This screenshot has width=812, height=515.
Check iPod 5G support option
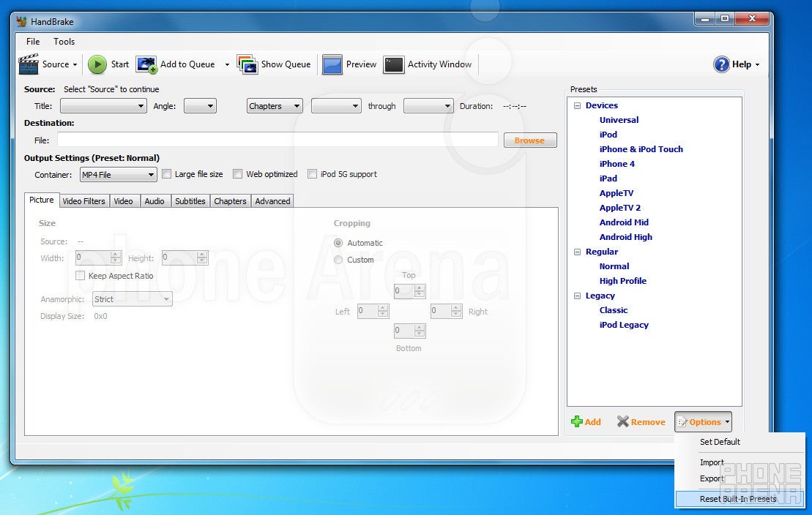coord(312,174)
